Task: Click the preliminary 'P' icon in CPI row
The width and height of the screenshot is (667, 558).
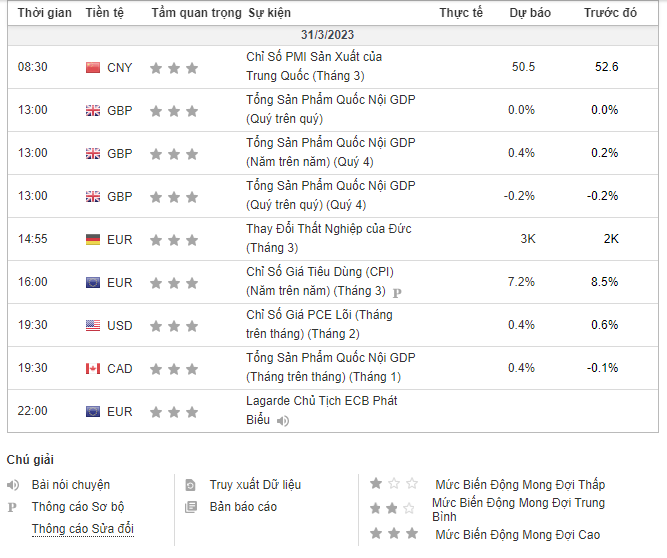Action: coord(397,293)
